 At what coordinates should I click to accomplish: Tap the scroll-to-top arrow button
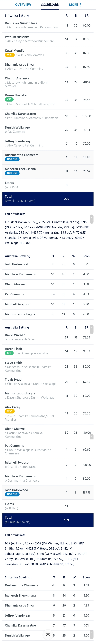tap(48, 635)
